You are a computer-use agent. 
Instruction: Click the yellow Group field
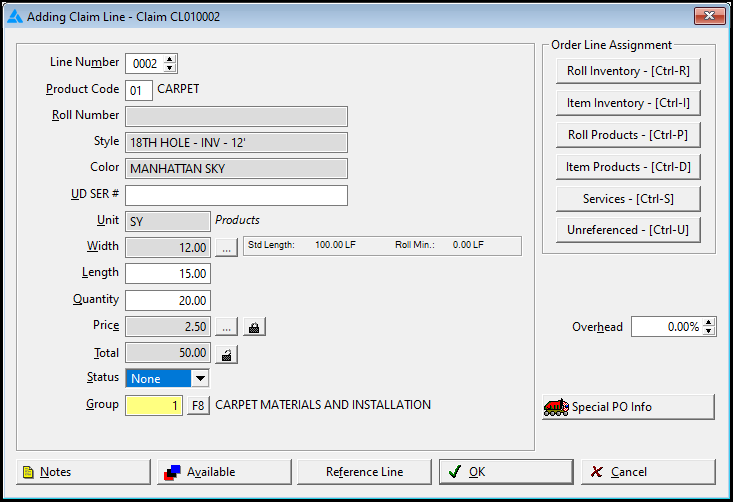click(154, 405)
